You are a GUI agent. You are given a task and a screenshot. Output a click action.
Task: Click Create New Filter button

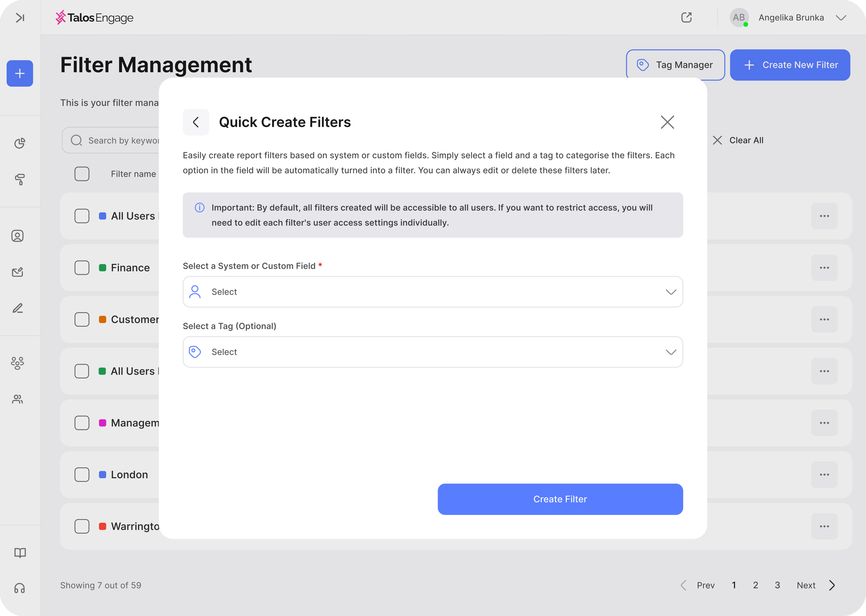(790, 65)
